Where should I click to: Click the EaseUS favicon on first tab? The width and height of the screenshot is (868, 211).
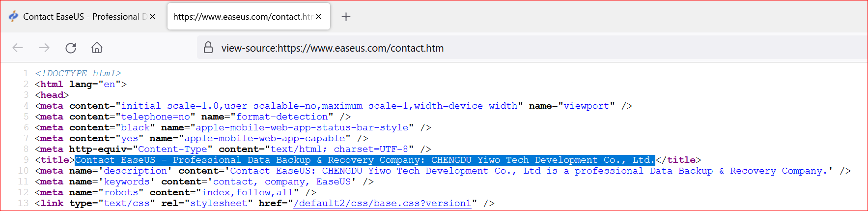[x=13, y=16]
